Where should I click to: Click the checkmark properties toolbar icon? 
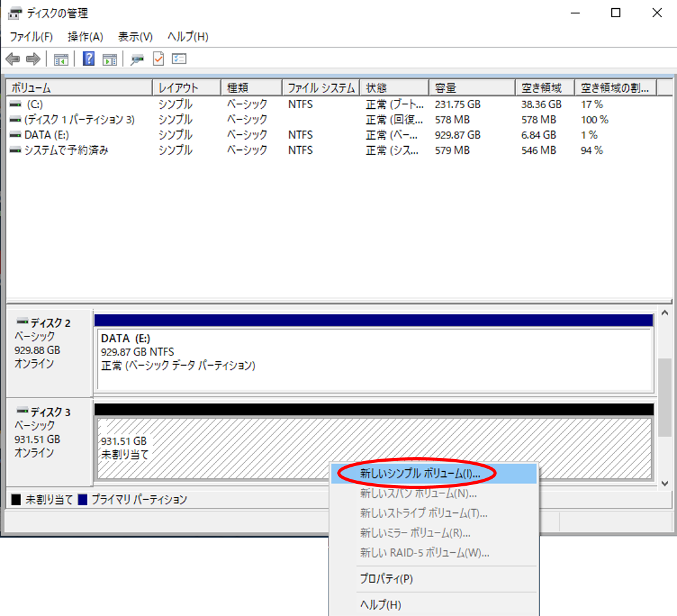pos(158,58)
